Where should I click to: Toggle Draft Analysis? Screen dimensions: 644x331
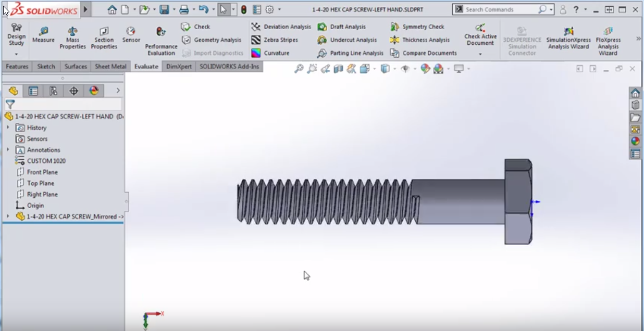click(x=342, y=27)
